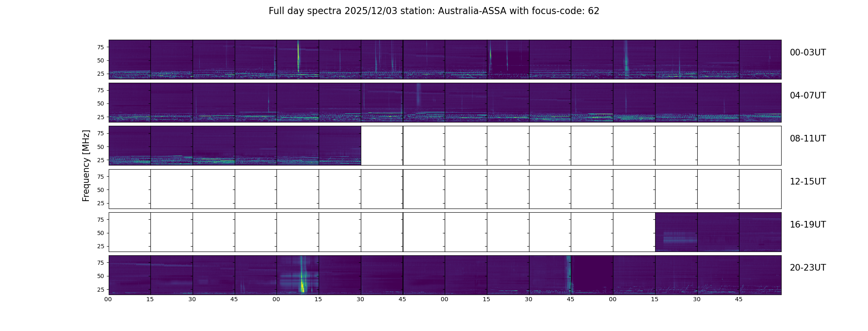The width and height of the screenshot is (868, 331).
Task: Click the 16-19UT row label
Action: tap(807, 225)
